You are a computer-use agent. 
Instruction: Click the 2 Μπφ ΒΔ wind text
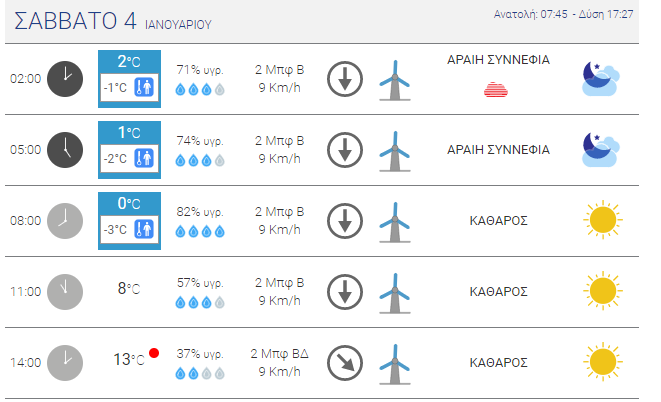[279, 354]
